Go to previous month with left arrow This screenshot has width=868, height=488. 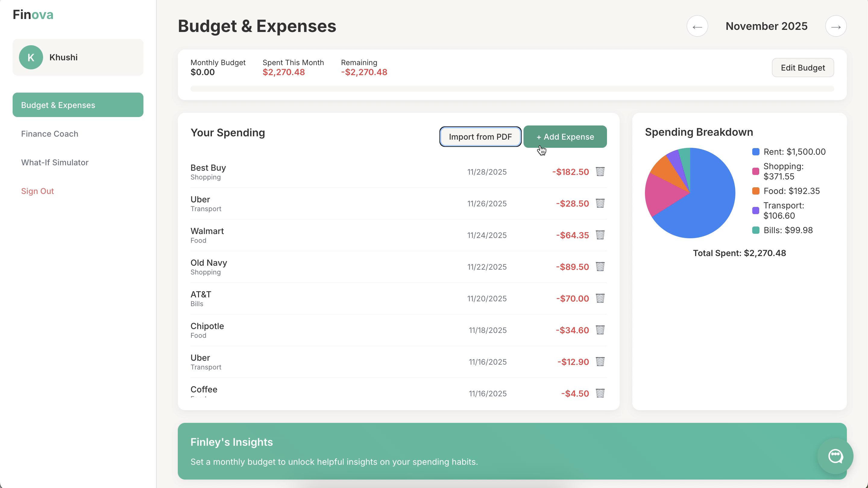697,26
